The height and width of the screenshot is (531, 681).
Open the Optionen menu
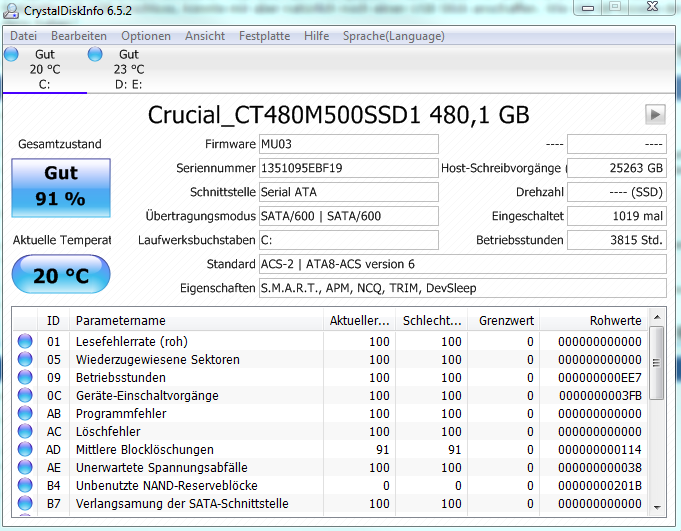click(x=146, y=36)
